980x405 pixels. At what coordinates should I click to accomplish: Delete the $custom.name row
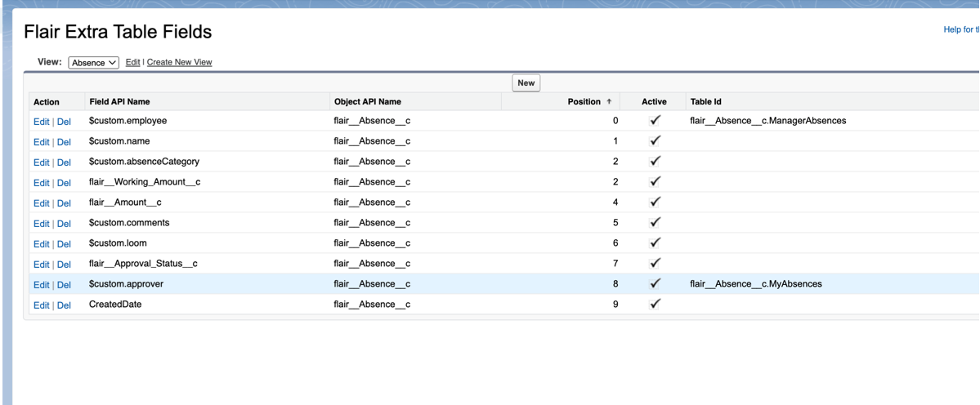64,142
